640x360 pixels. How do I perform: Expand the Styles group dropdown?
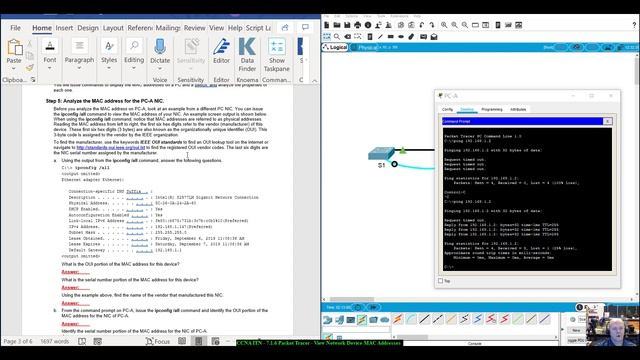[x=109, y=68]
